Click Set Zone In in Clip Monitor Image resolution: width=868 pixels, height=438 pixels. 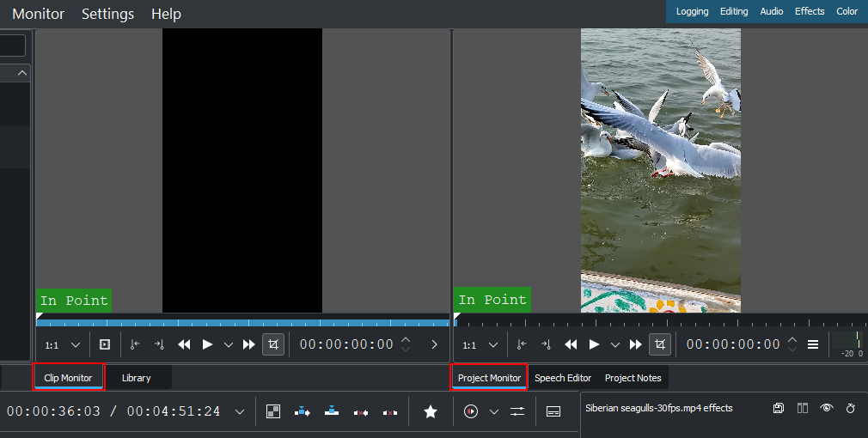(134, 344)
